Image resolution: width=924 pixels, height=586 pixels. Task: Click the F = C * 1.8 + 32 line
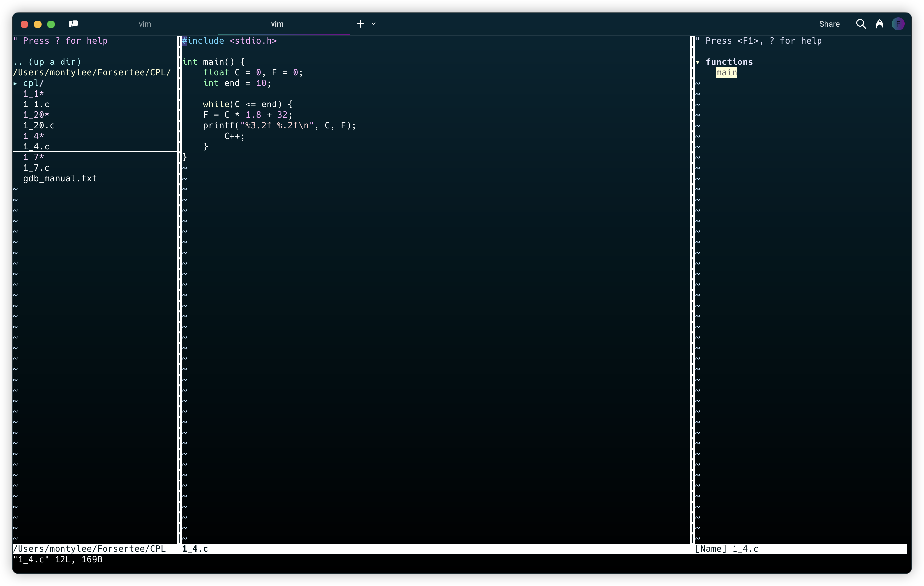pyautogui.click(x=247, y=115)
